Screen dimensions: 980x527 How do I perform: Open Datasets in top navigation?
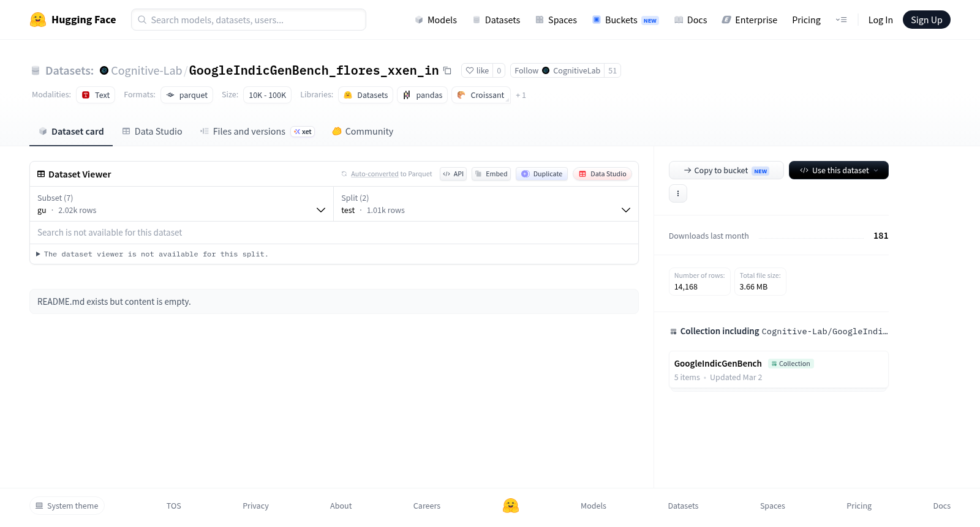[496, 20]
